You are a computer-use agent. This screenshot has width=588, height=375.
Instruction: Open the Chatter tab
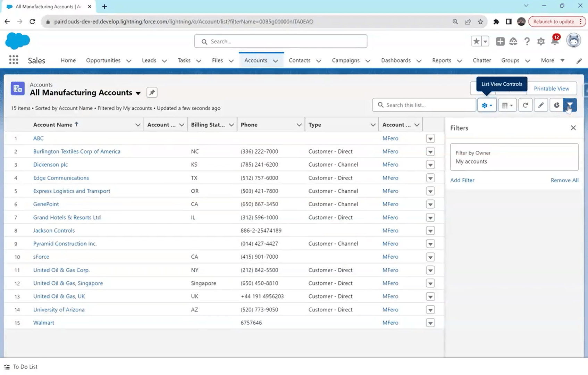[482, 60]
